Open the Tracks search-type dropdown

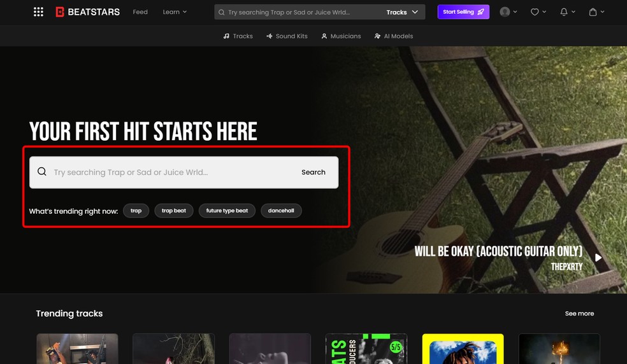(402, 12)
